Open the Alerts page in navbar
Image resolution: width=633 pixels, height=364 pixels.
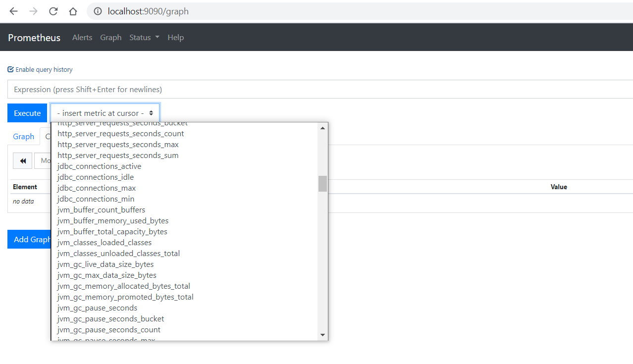click(x=82, y=38)
